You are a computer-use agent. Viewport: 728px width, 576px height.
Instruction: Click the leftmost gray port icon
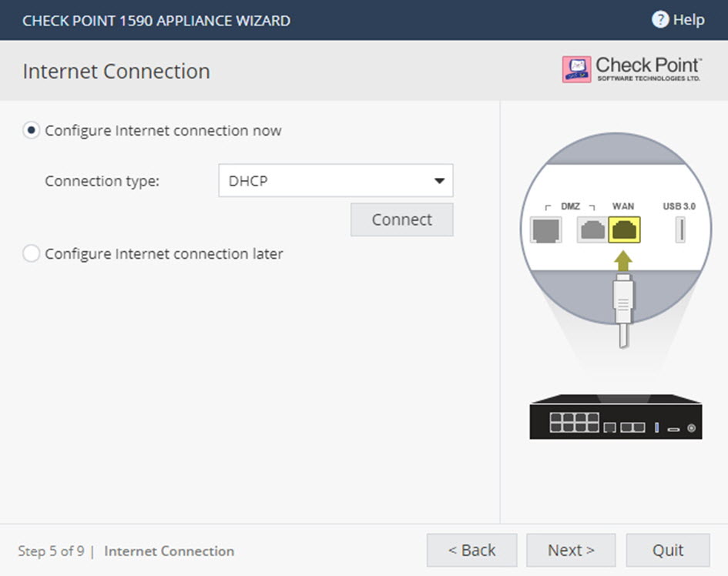pos(546,229)
